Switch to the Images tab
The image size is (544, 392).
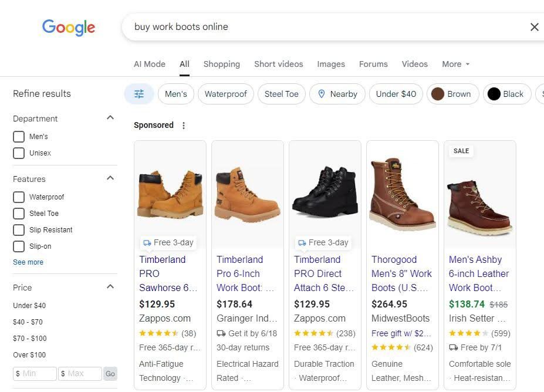point(330,64)
